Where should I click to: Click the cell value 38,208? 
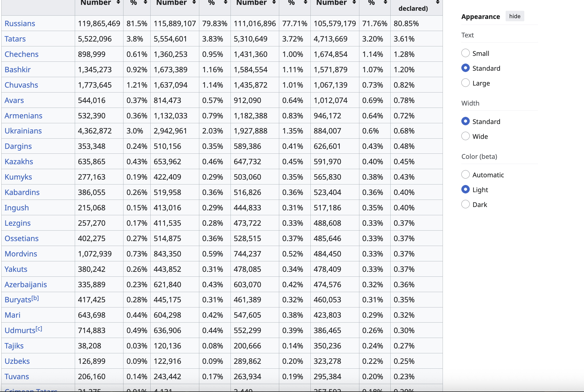[x=89, y=346]
